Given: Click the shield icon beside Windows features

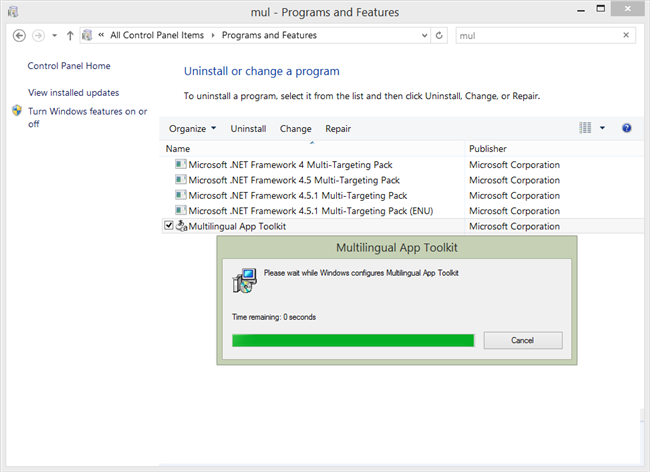Looking at the screenshot, I should pyautogui.click(x=17, y=111).
